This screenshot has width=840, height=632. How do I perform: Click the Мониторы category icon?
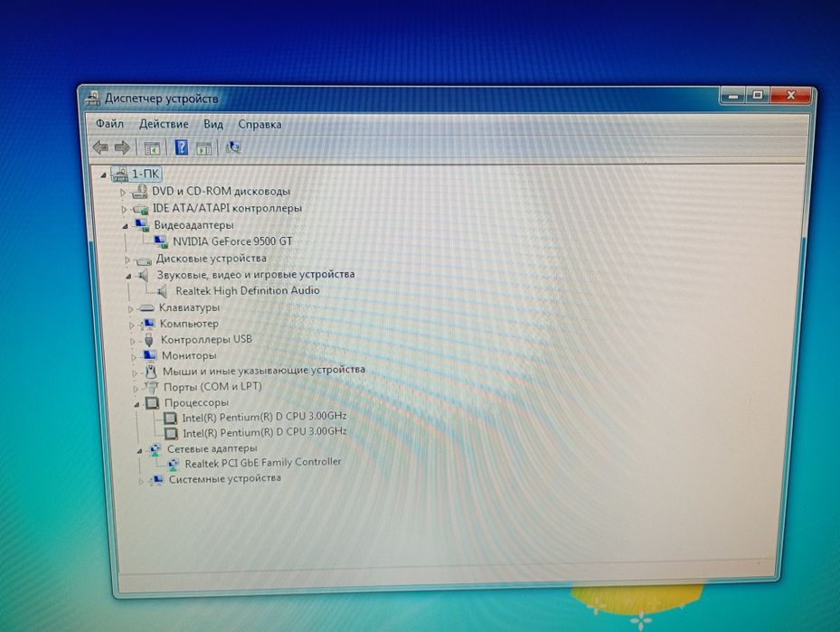point(149,355)
